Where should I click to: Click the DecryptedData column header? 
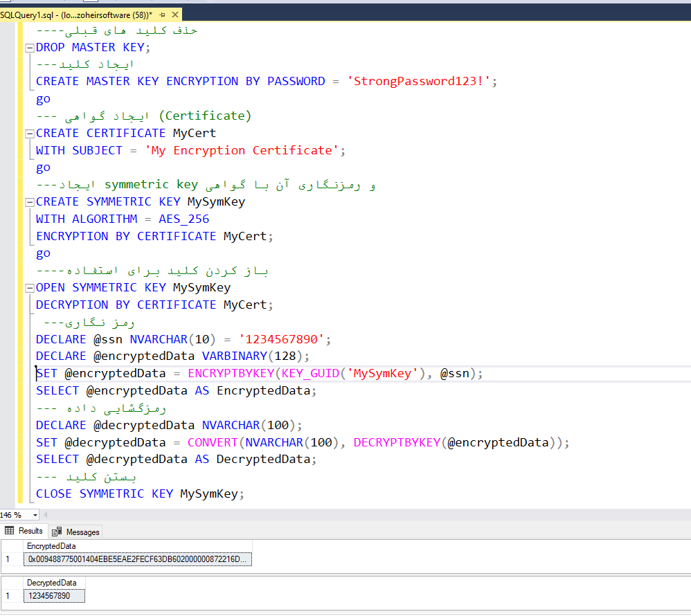click(54, 583)
